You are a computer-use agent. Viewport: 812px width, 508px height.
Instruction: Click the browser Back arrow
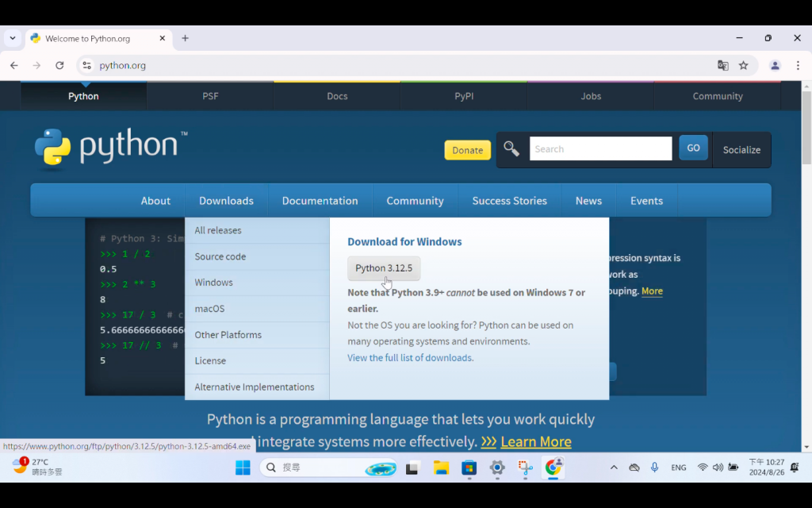[x=14, y=65]
